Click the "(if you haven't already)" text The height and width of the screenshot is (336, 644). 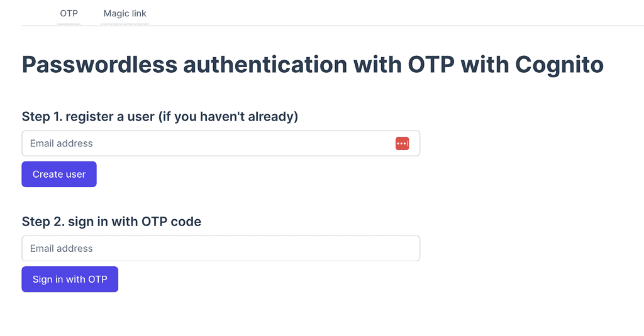[228, 116]
